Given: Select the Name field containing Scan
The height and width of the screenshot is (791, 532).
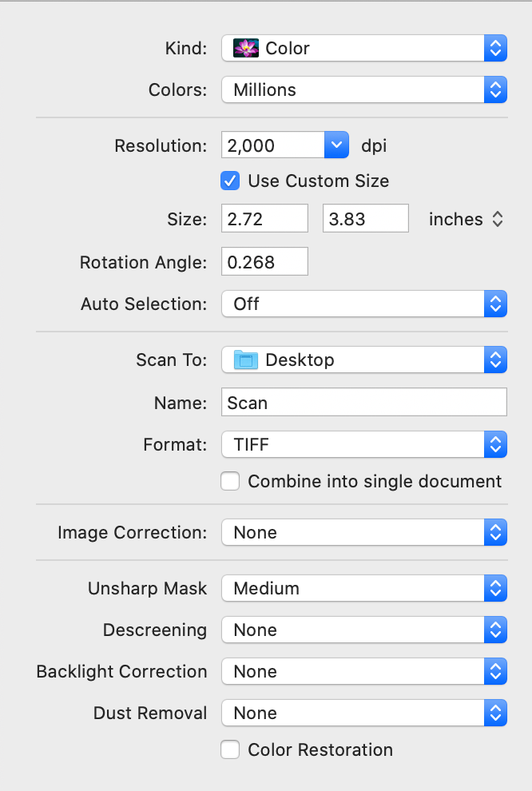Looking at the screenshot, I should point(363,402).
